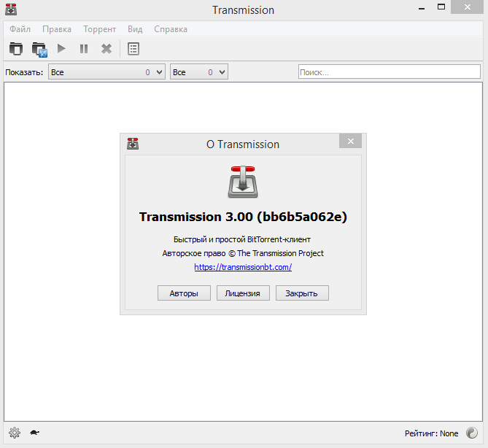Image resolution: width=488 pixels, height=448 pixels.
Task: Close the main Transmission window
Action: (467, 7)
